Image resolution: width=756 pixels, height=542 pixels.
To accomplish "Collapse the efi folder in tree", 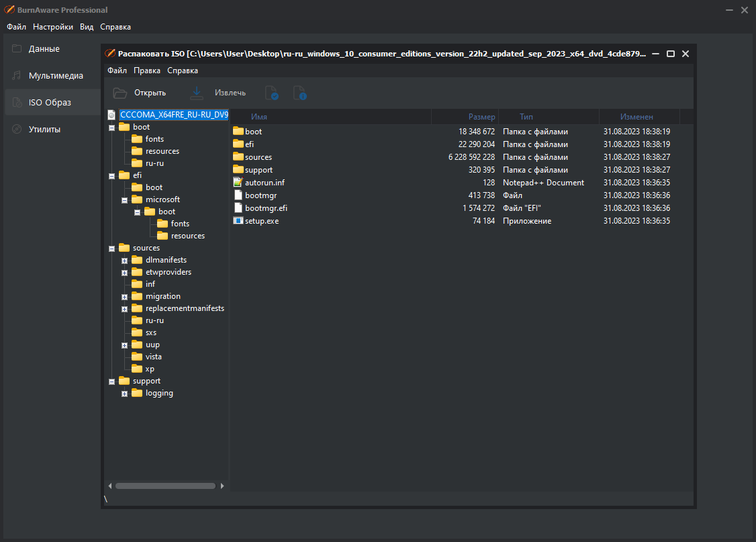I will 112,176.
